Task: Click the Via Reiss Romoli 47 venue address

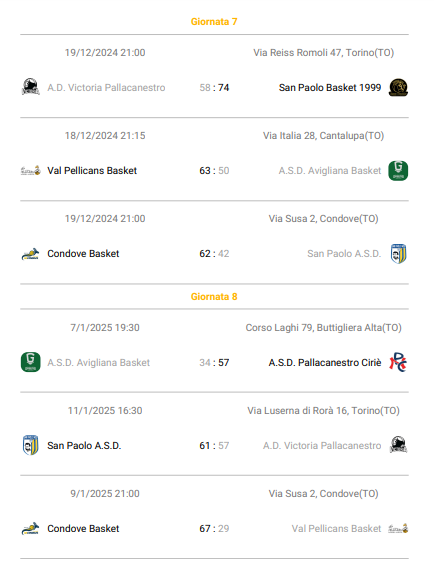Action: 323,53
